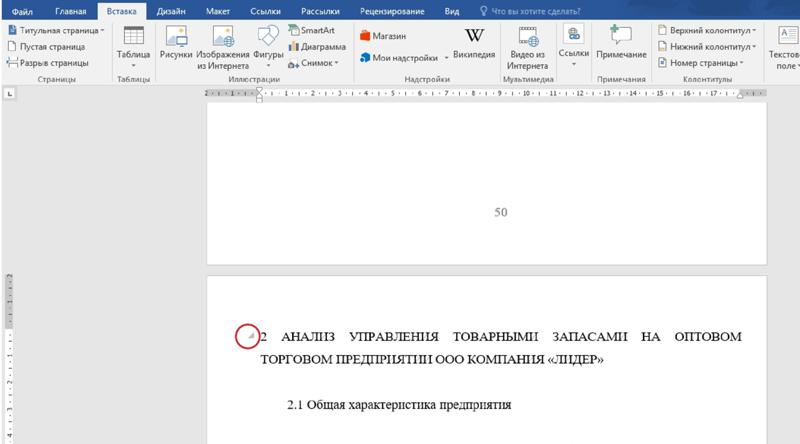
Task: Add a Примечание comment
Action: pos(621,43)
